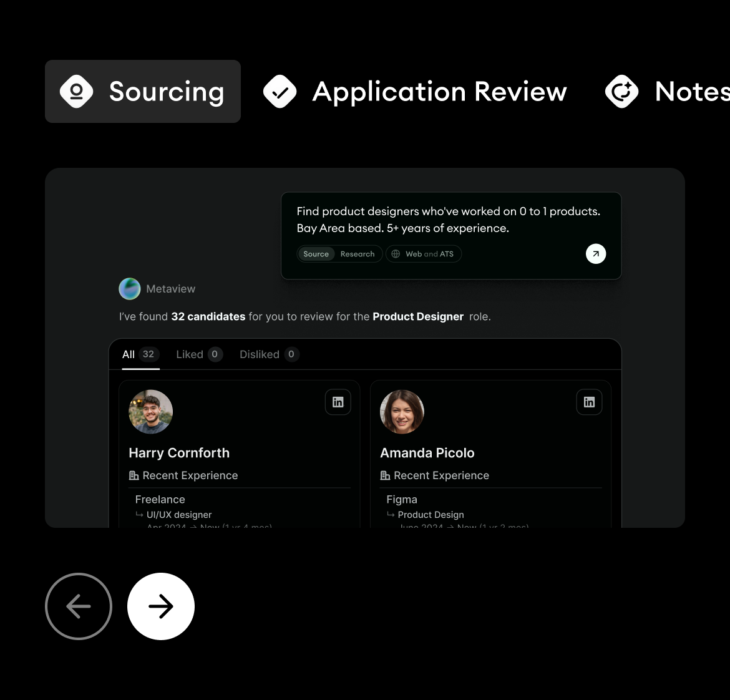Go to the previous slide arrow
The image size is (730, 700).
coord(79,606)
